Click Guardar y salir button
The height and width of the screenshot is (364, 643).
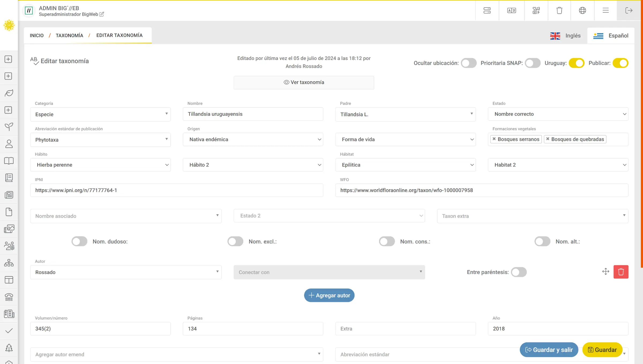[x=549, y=350]
